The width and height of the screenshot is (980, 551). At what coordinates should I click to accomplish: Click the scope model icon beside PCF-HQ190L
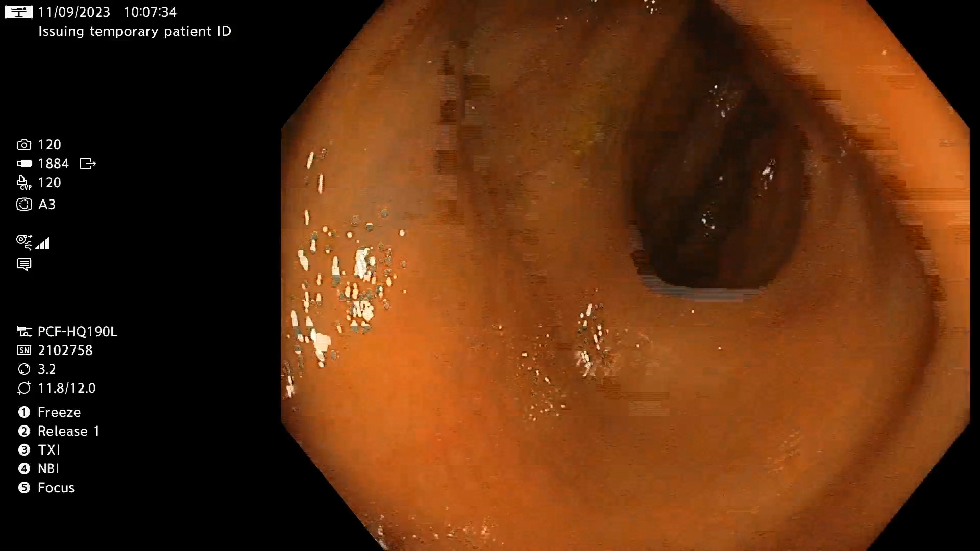24,332
